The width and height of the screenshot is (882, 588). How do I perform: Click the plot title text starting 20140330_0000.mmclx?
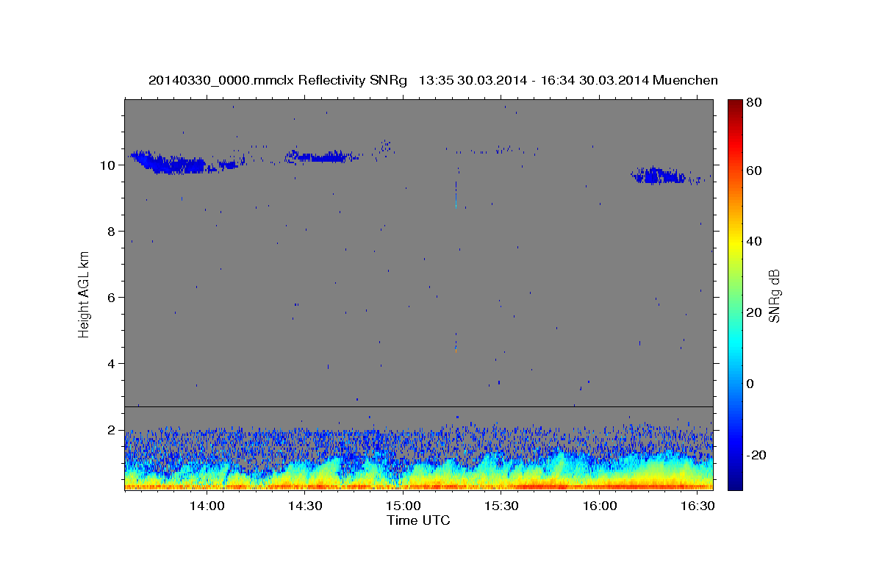point(433,80)
